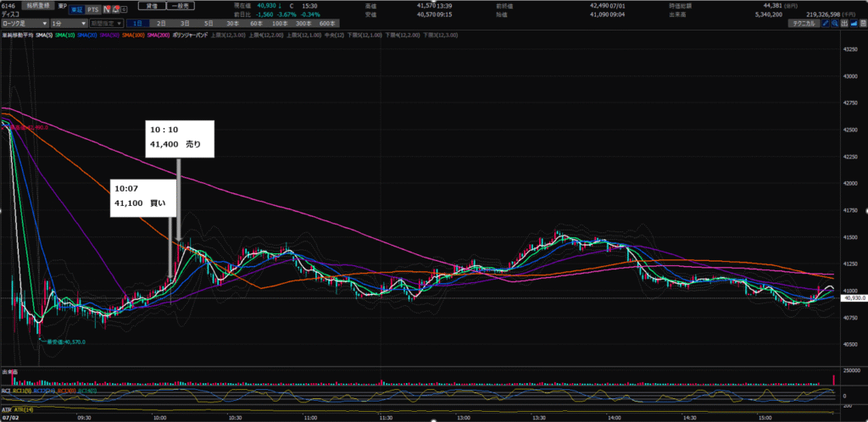Activate the magnifier zoom tool
This screenshot has width=868, height=422.
(835, 24)
